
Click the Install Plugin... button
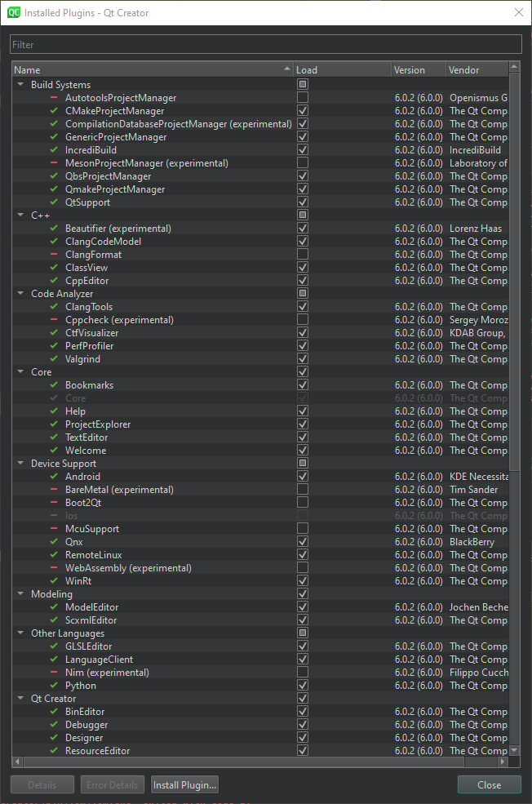coord(185,785)
